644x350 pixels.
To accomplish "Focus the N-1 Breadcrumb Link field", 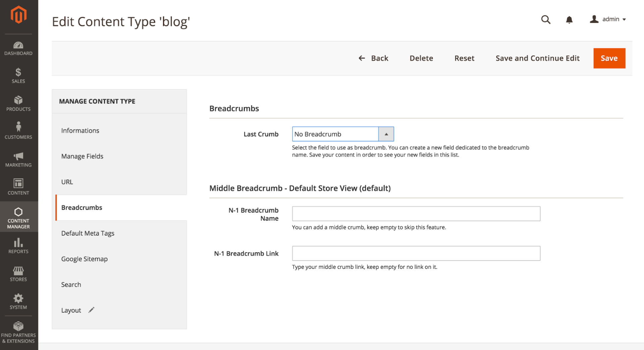I will pyautogui.click(x=416, y=253).
